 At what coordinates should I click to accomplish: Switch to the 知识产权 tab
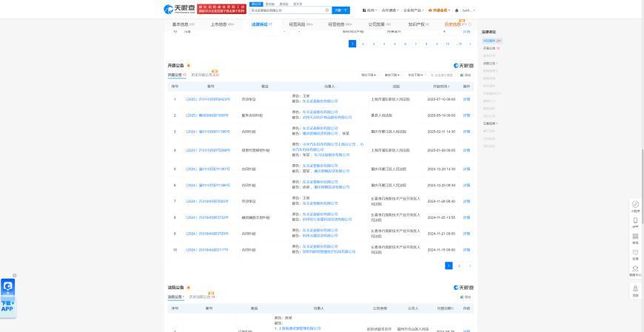point(418,24)
